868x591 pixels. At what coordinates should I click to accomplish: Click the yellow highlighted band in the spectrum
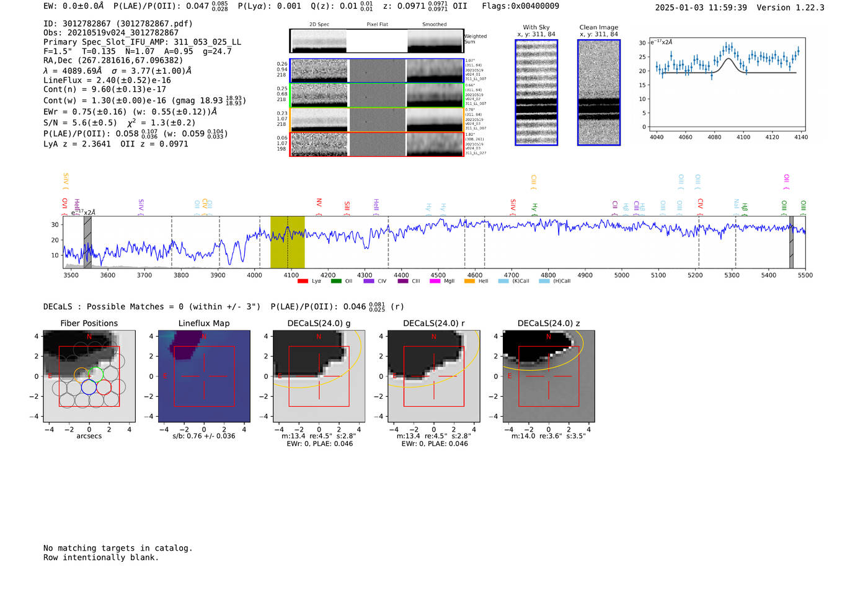coord(287,242)
